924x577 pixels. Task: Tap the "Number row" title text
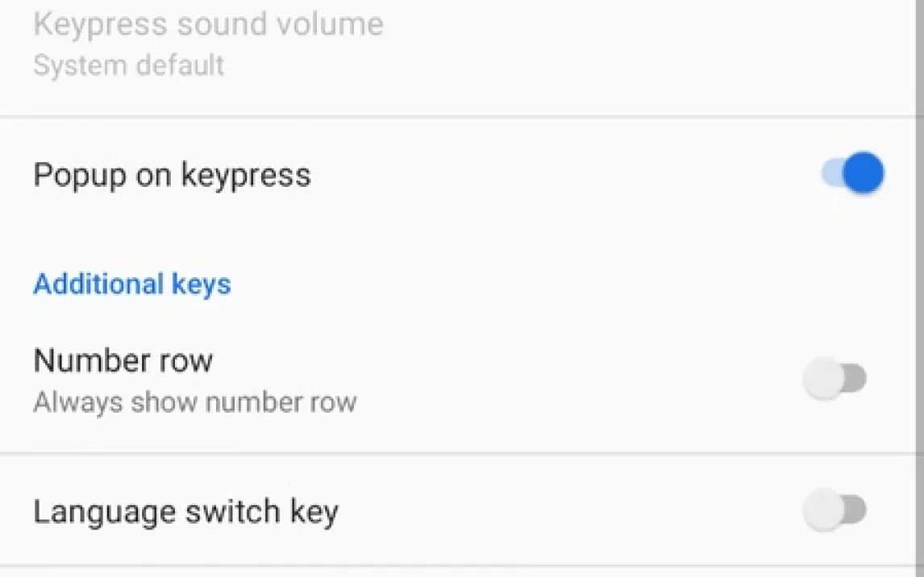point(123,360)
